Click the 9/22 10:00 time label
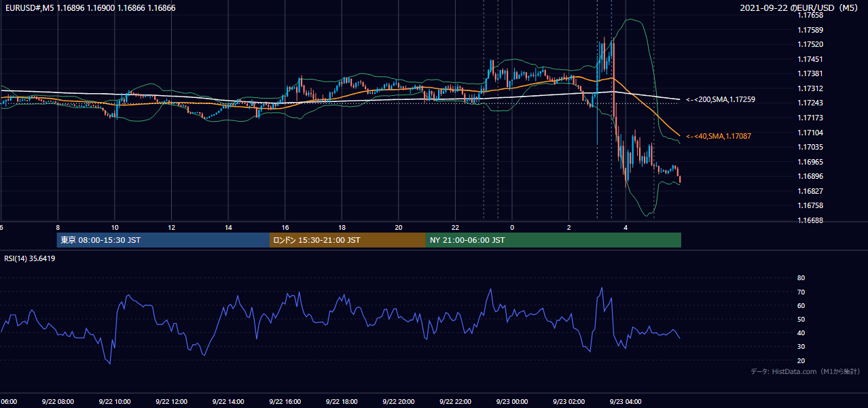Viewport: 868px width, 408px height. click(x=114, y=402)
